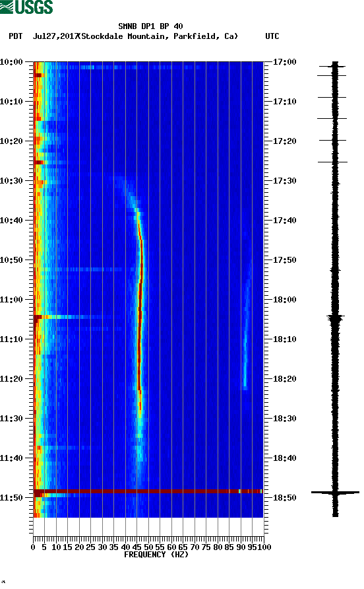Click the '11:50' PDT time label
Viewport: 364px width, 589px height.
pos(11,498)
